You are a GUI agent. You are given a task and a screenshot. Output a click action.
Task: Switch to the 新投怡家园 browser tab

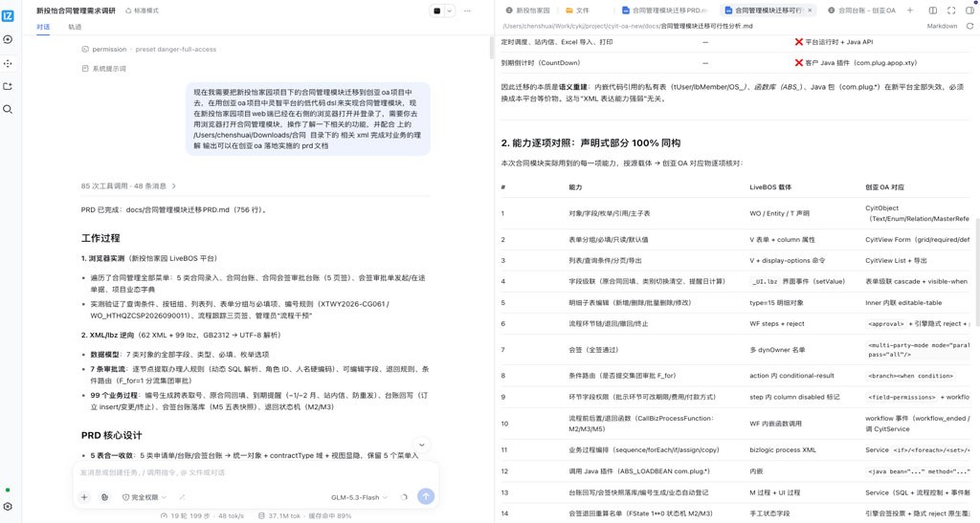coord(528,11)
